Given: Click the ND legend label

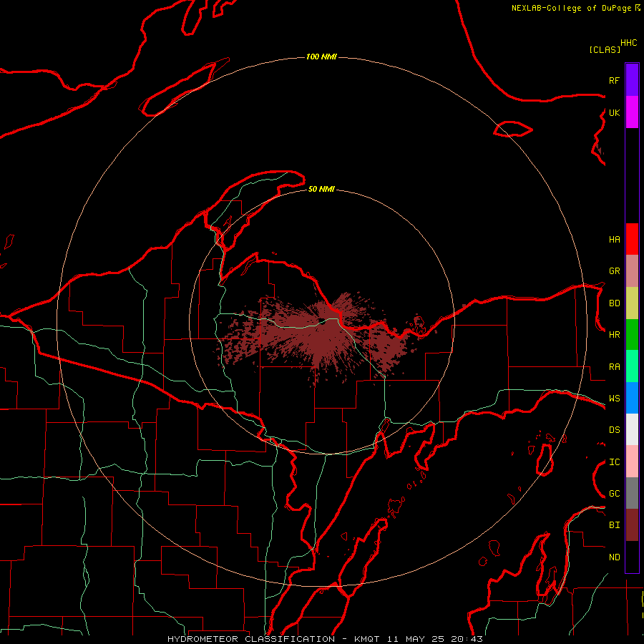Looking at the screenshot, I should coord(614,557).
